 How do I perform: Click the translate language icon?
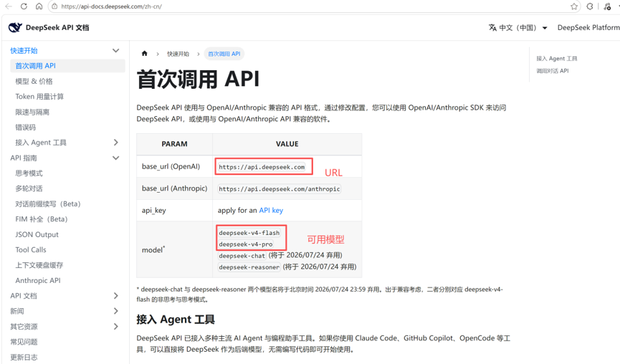coord(492,28)
